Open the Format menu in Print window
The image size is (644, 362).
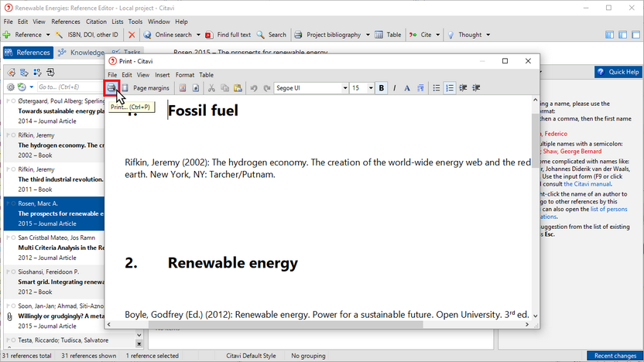(185, 75)
